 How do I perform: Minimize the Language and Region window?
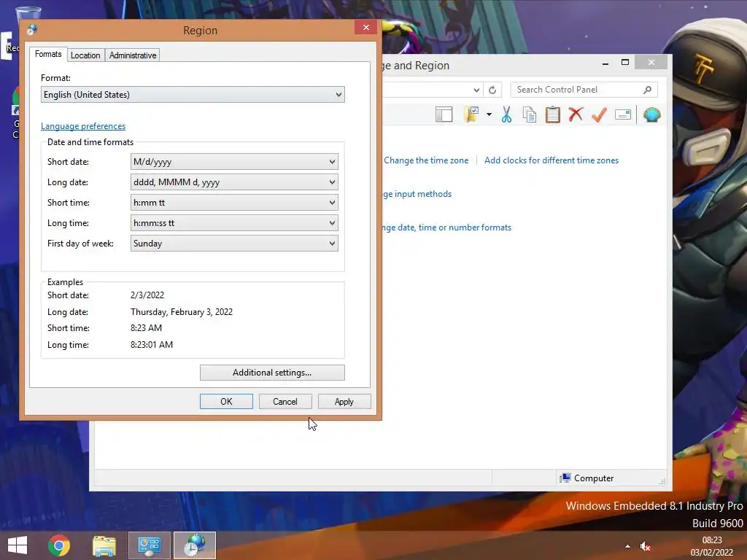point(605,63)
